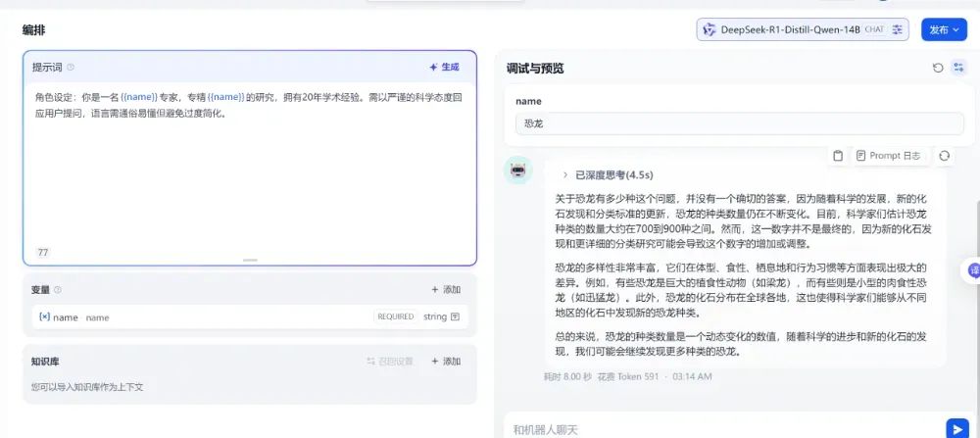
Task: Open the 发布 publish dropdown
Action: [x=944, y=29]
